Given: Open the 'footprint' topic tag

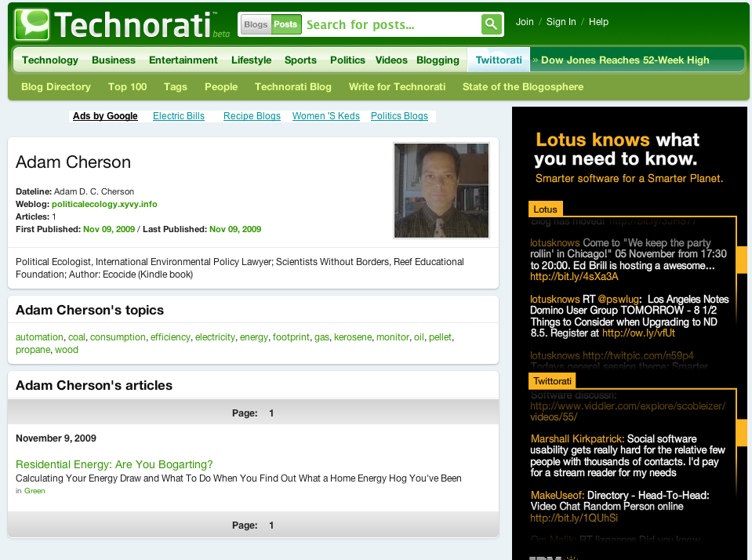Looking at the screenshot, I should pyautogui.click(x=291, y=337).
